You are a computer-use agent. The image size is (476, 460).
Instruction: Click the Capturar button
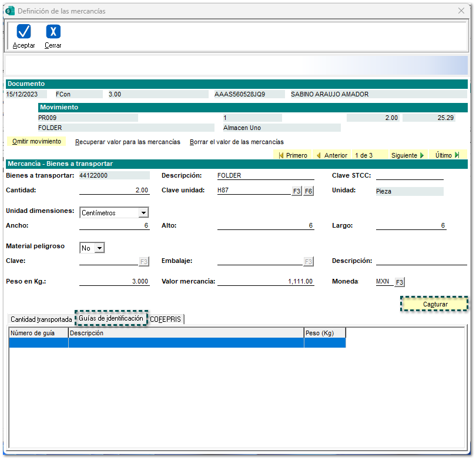coord(435,304)
